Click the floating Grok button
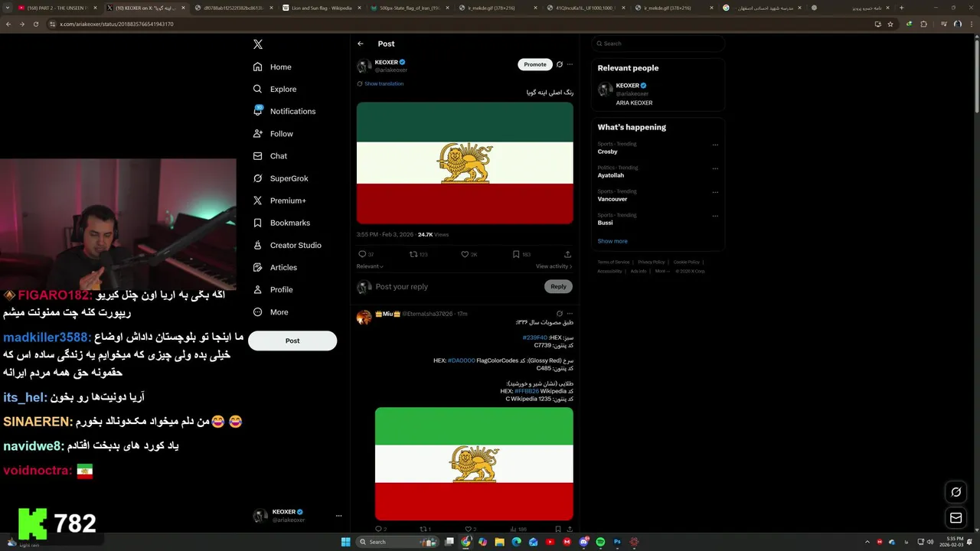980x551 pixels. [955, 492]
